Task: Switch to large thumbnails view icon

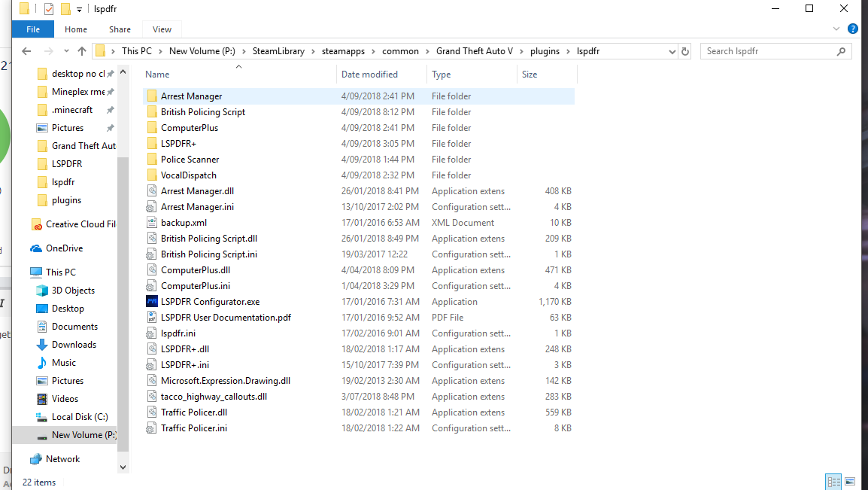Action: click(850, 481)
